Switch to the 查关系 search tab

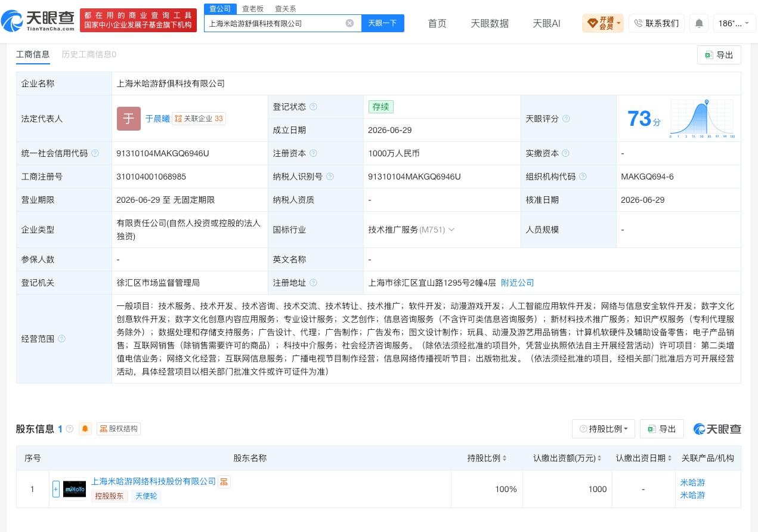[285, 8]
